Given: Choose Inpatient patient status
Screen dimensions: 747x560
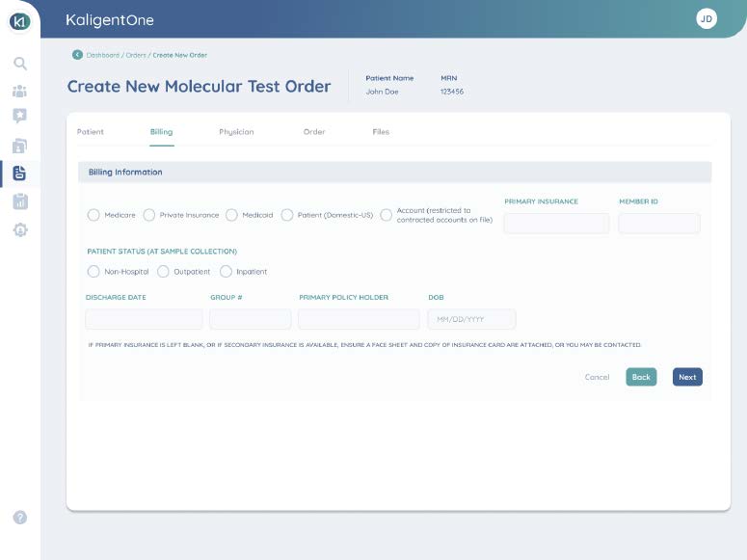Looking at the screenshot, I should point(227,272).
